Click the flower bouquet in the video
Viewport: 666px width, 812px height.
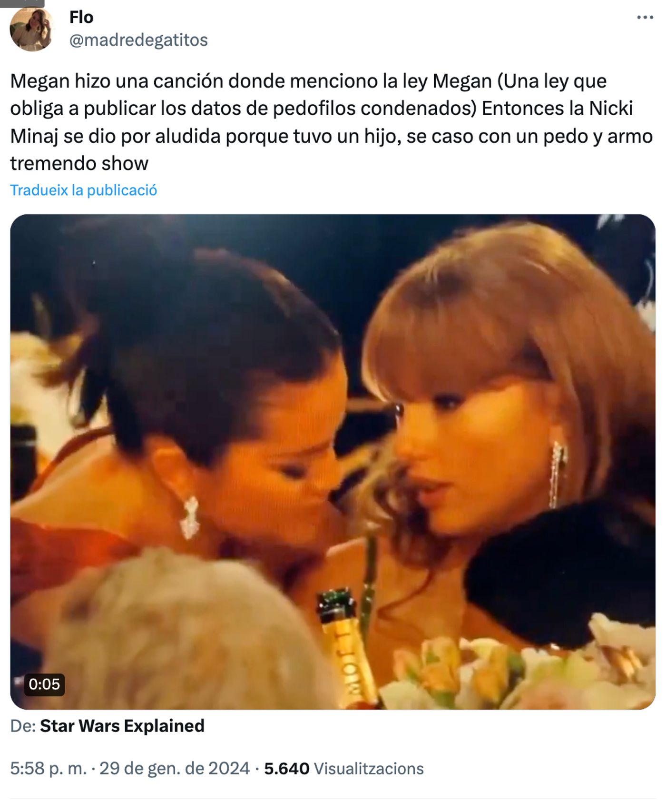click(519, 666)
